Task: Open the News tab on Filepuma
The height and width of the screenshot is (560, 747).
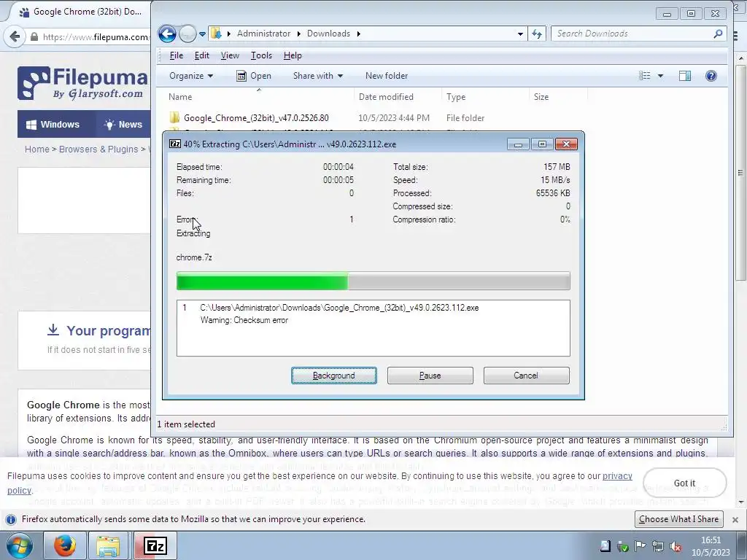Action: coord(123,124)
